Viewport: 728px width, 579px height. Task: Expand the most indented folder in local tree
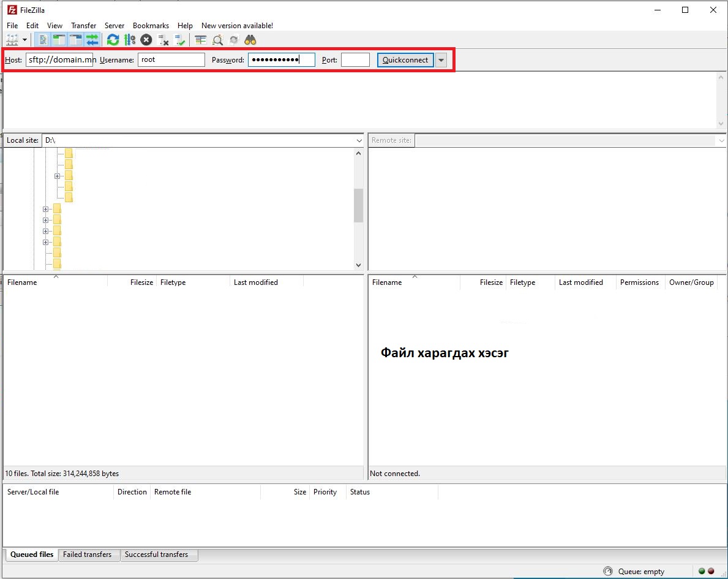click(57, 176)
